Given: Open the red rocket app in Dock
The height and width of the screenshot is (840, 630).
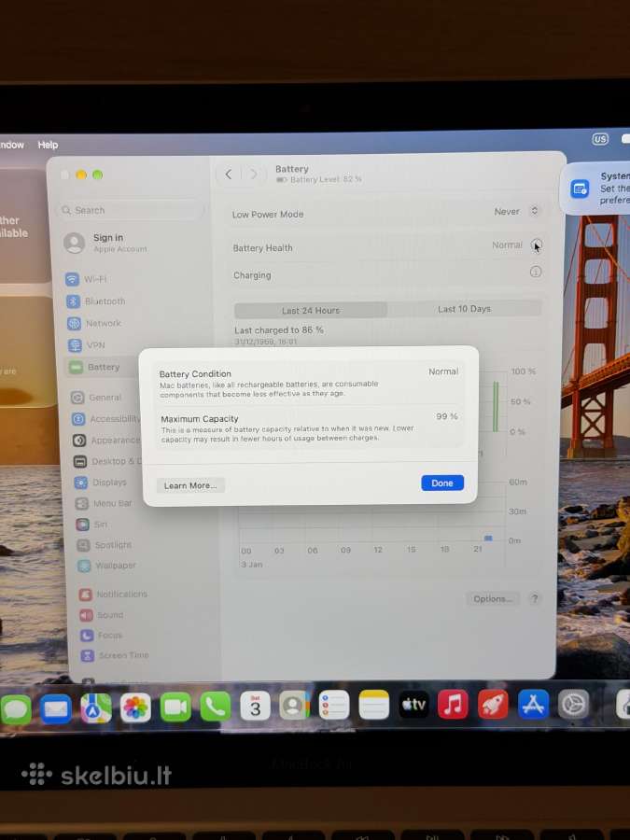Looking at the screenshot, I should (493, 704).
